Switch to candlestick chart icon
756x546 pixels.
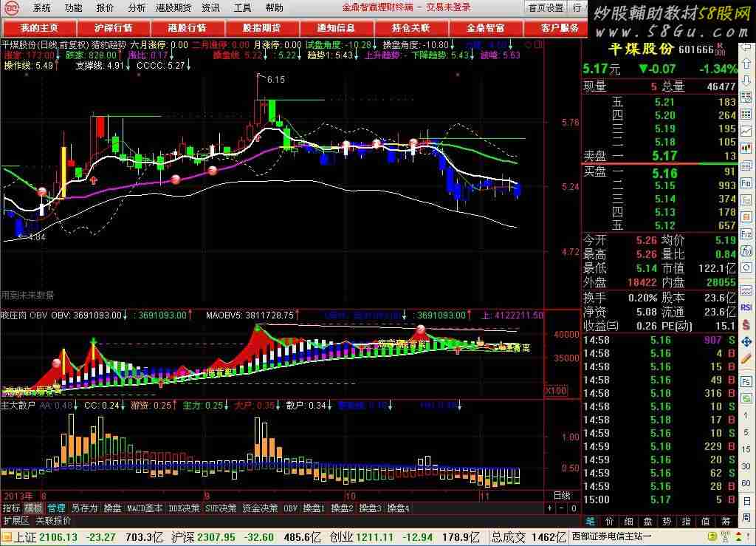[x=746, y=148]
